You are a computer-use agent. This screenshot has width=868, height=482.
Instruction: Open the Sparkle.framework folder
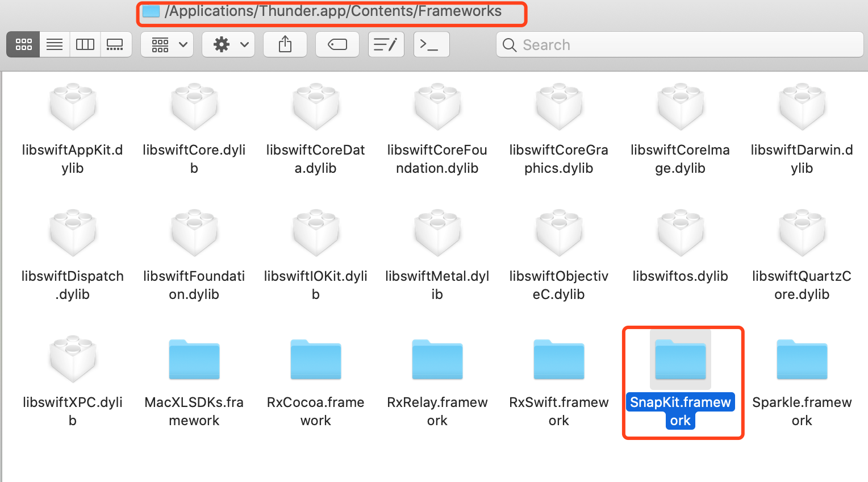click(x=802, y=360)
